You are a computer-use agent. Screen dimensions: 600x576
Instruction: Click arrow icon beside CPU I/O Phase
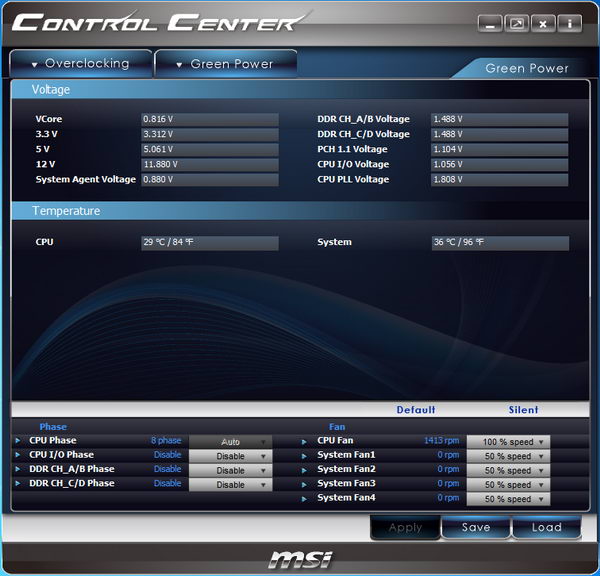coord(18,455)
